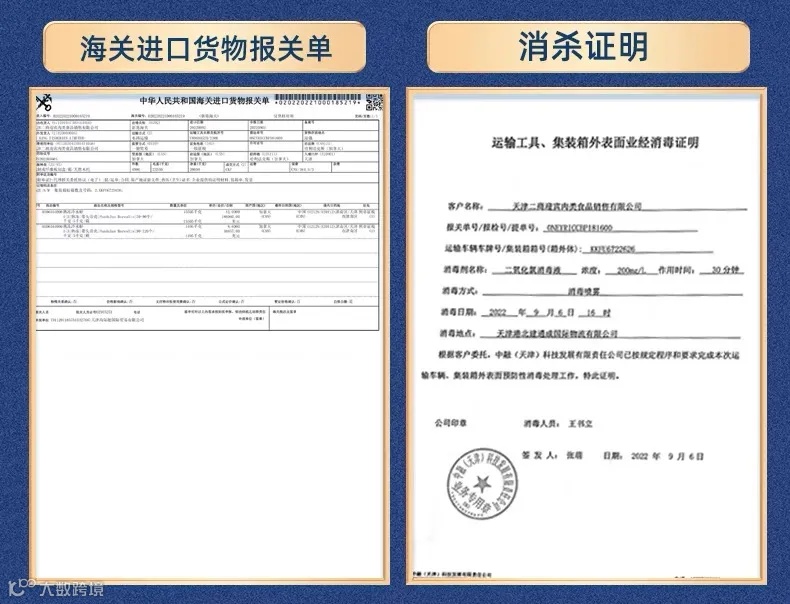Screen dimensions: 790x604
Task: Click the 客户名称 company name line
Action: [597, 207]
